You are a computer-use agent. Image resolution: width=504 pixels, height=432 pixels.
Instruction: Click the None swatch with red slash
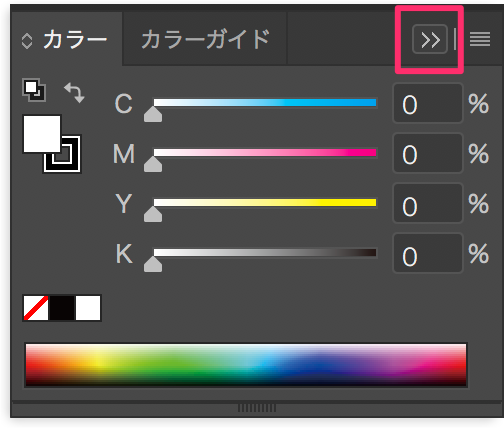(36, 308)
